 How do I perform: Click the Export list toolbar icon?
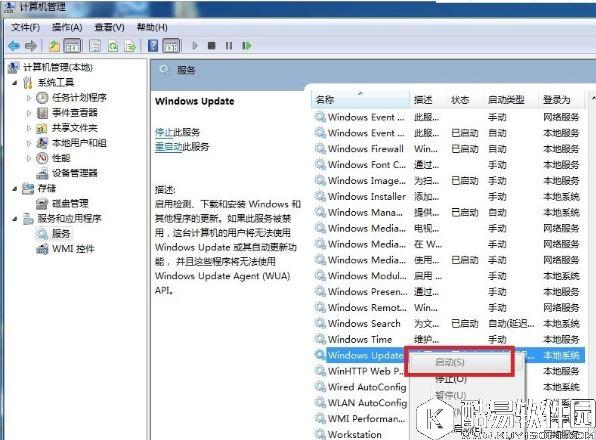(x=130, y=46)
